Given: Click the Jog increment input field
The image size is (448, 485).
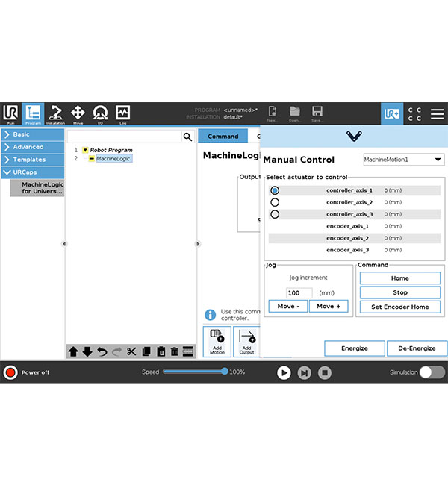Looking at the screenshot, I should point(299,293).
